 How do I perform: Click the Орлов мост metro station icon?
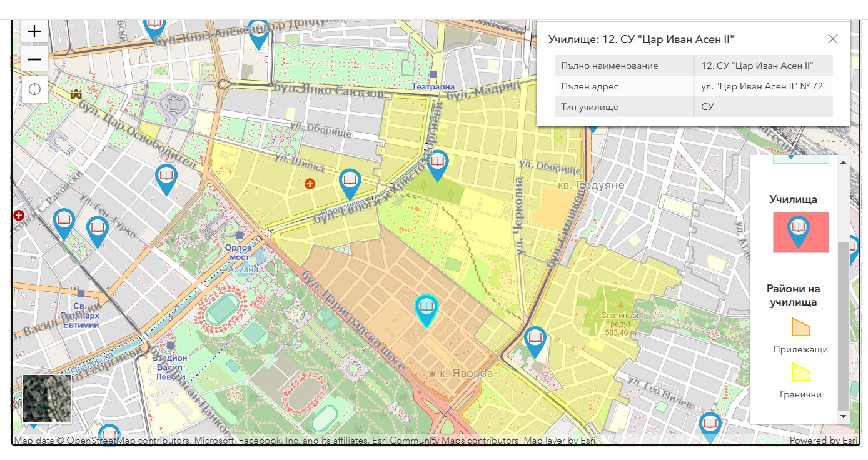tap(240, 235)
